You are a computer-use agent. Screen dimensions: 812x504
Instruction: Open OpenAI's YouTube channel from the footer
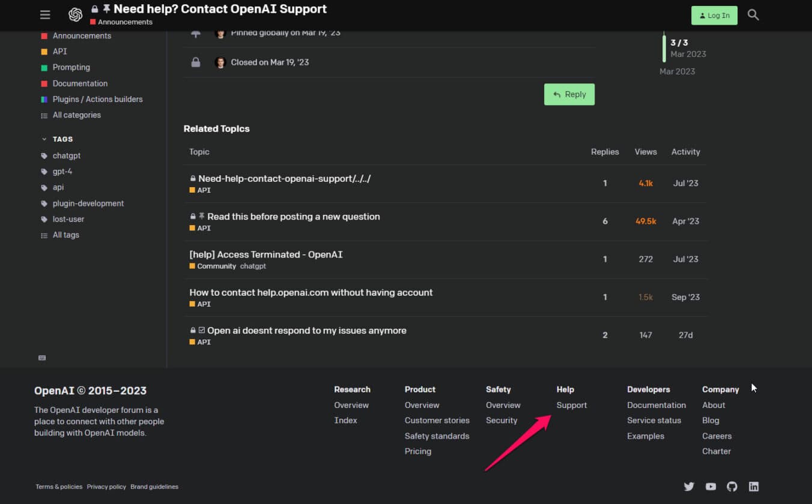pyautogui.click(x=710, y=487)
